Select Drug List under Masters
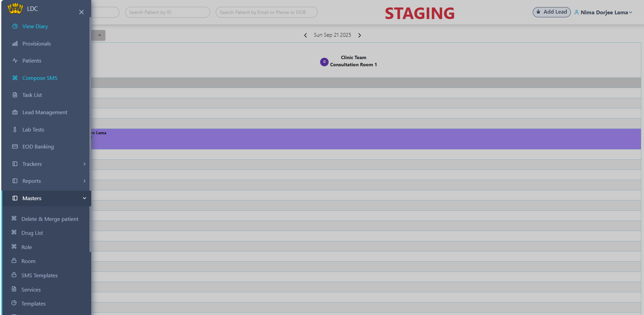This screenshot has height=315, width=644. 32,233
